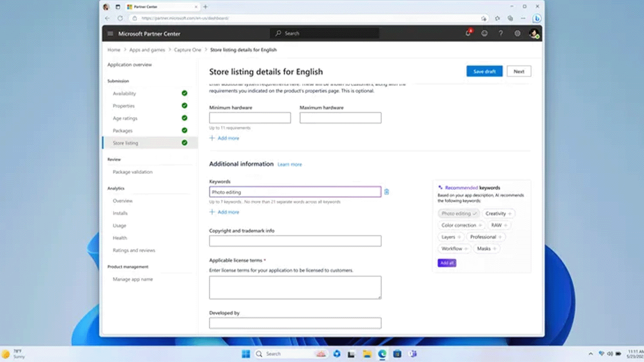644x362 pixels.
Task: Click the browser favorites star
Action: 497,18
